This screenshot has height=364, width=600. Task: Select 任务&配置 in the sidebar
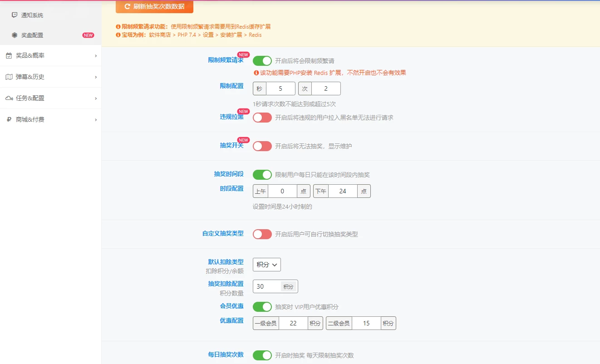click(50, 98)
